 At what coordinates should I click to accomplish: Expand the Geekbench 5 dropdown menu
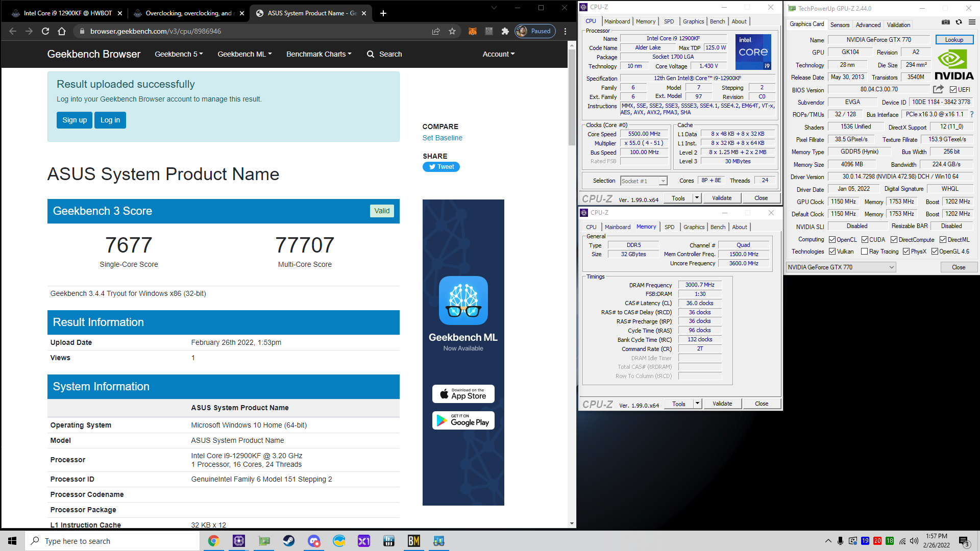pos(179,54)
